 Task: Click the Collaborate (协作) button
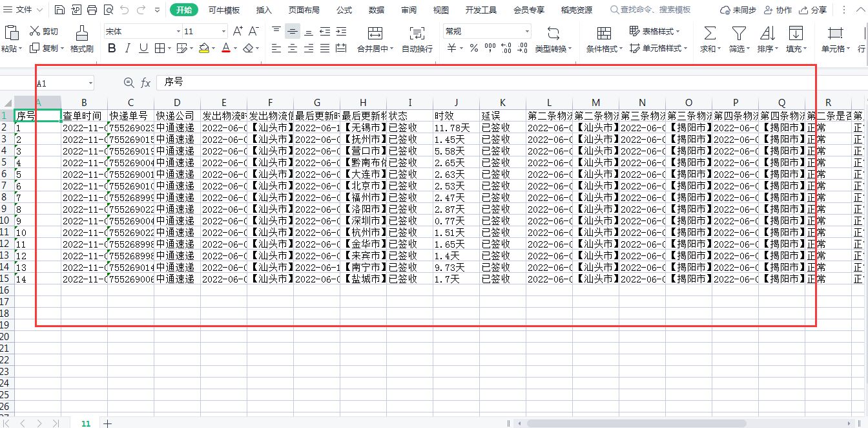(778, 10)
